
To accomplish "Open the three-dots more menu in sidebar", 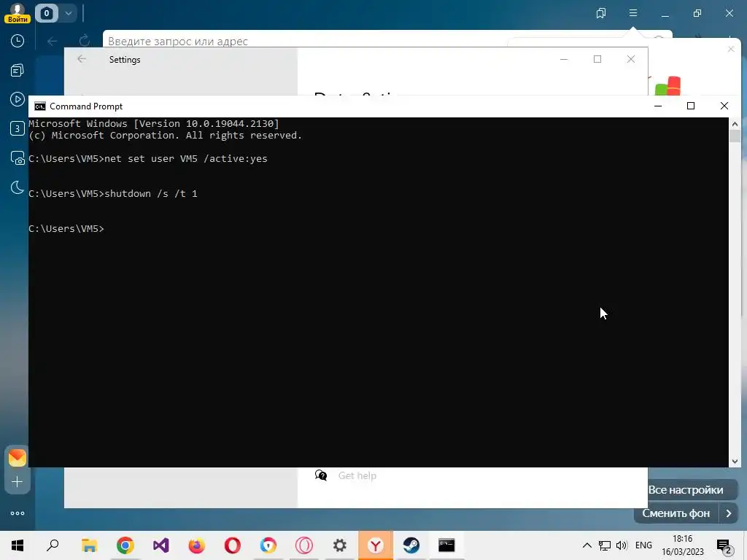I will click(x=18, y=513).
